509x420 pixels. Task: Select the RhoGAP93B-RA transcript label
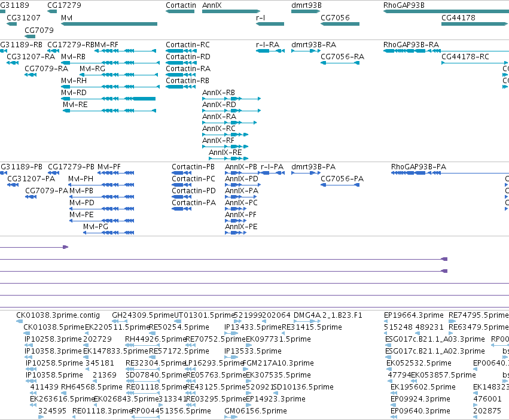[412, 44]
